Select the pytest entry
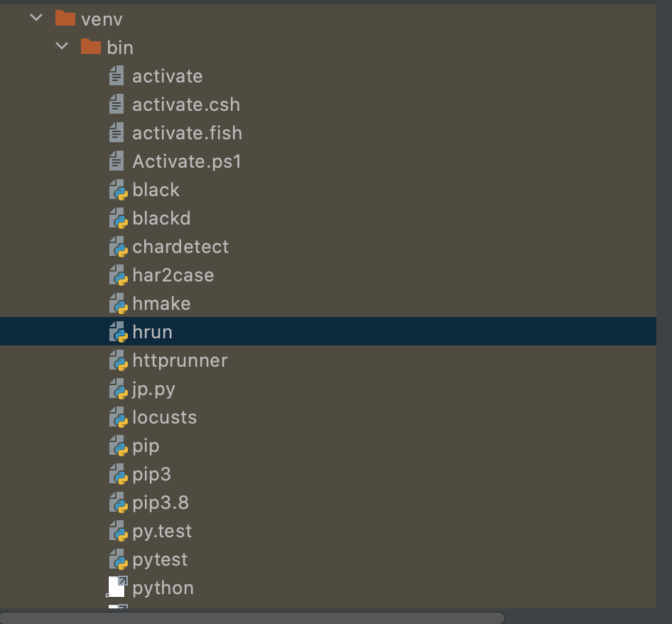Image resolution: width=672 pixels, height=624 pixels. [160, 559]
